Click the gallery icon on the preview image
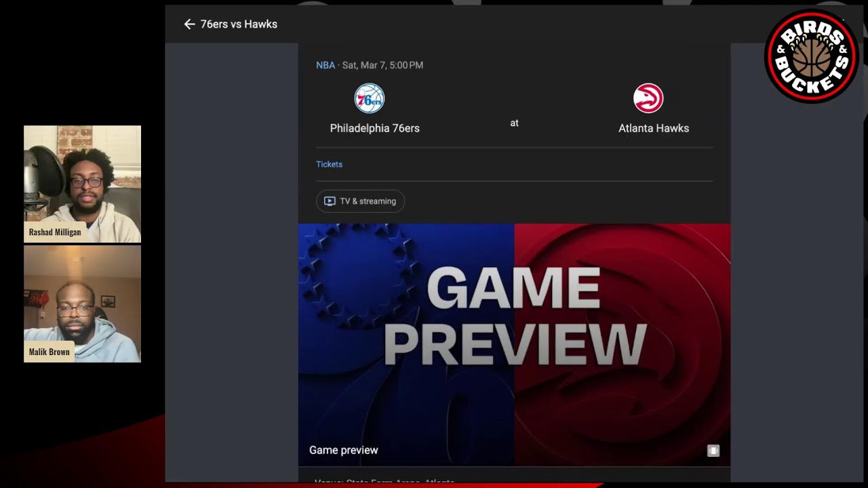The height and width of the screenshot is (488, 868). click(x=713, y=451)
